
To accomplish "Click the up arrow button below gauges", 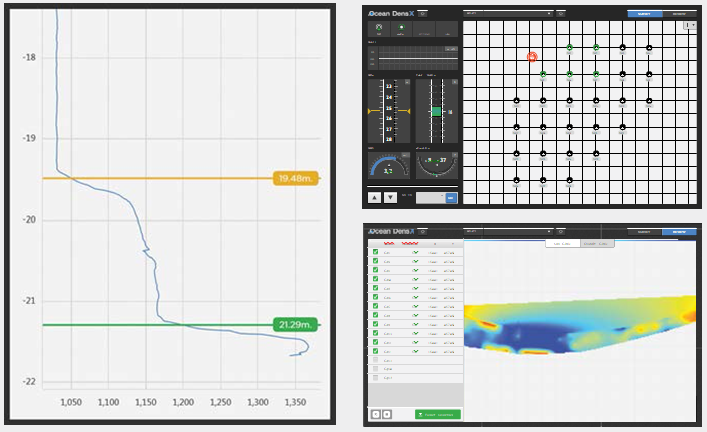I will click(376, 197).
